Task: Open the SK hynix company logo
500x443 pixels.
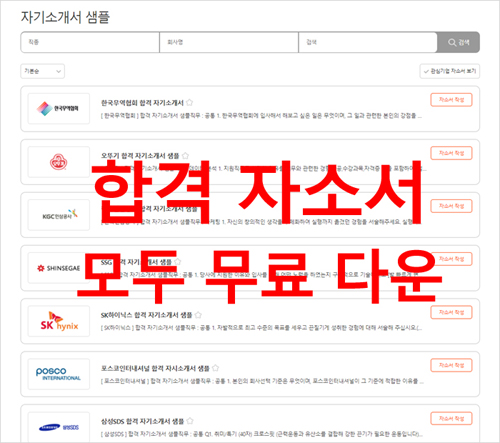Action: [59, 321]
